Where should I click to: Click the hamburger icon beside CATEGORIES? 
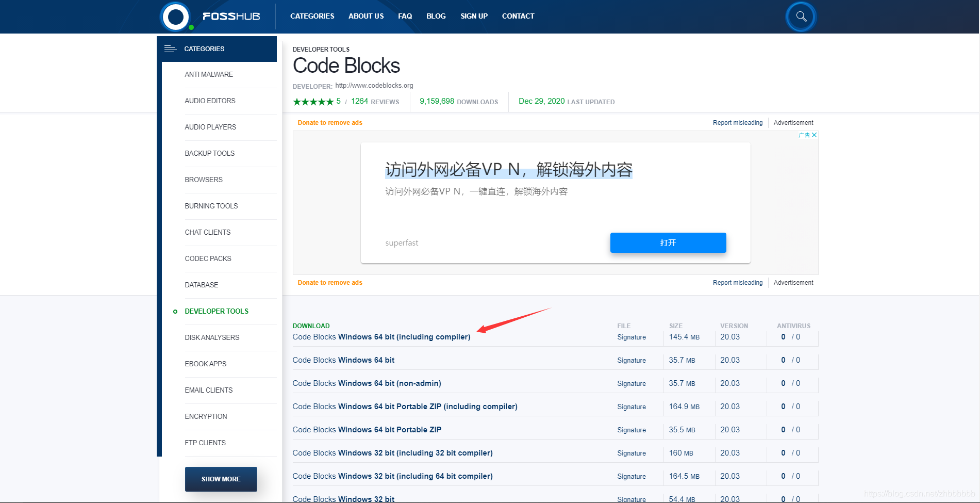170,48
